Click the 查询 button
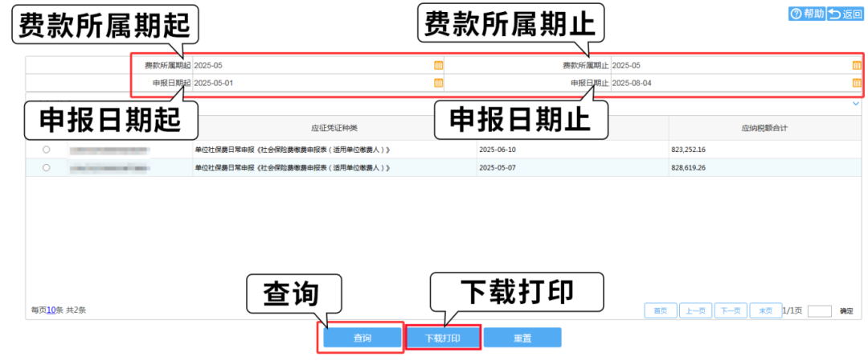The height and width of the screenshot is (361, 868). 362,338
